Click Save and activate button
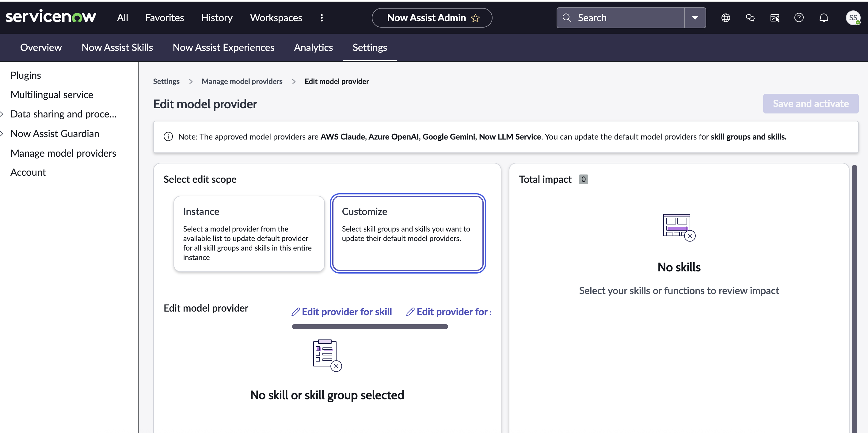Viewport: 868px width, 433px height. click(810, 104)
